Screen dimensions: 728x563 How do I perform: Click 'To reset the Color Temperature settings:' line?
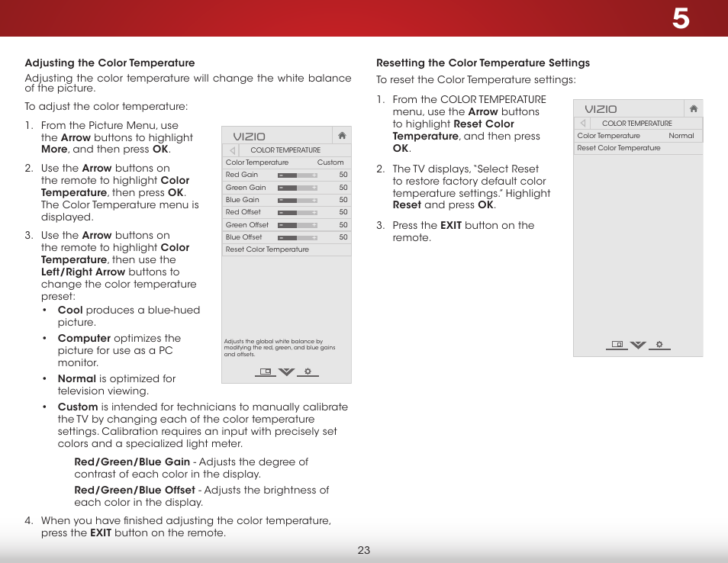(x=476, y=80)
